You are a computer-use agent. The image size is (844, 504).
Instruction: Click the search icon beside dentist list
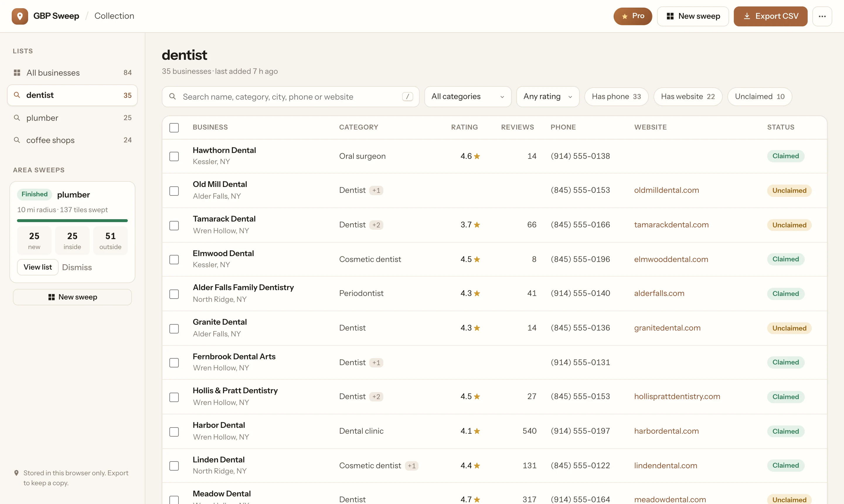click(x=17, y=95)
